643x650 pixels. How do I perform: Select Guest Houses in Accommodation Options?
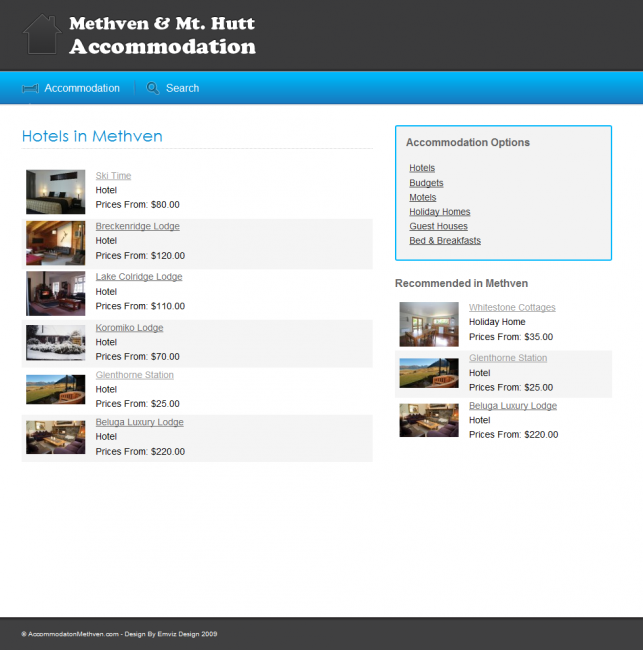[439, 226]
